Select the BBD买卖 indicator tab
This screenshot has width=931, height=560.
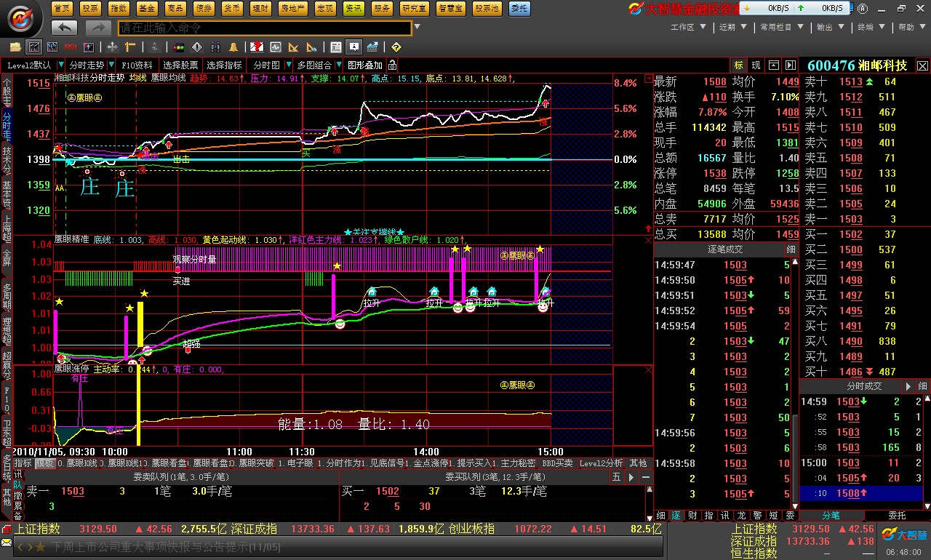pyautogui.click(x=557, y=463)
